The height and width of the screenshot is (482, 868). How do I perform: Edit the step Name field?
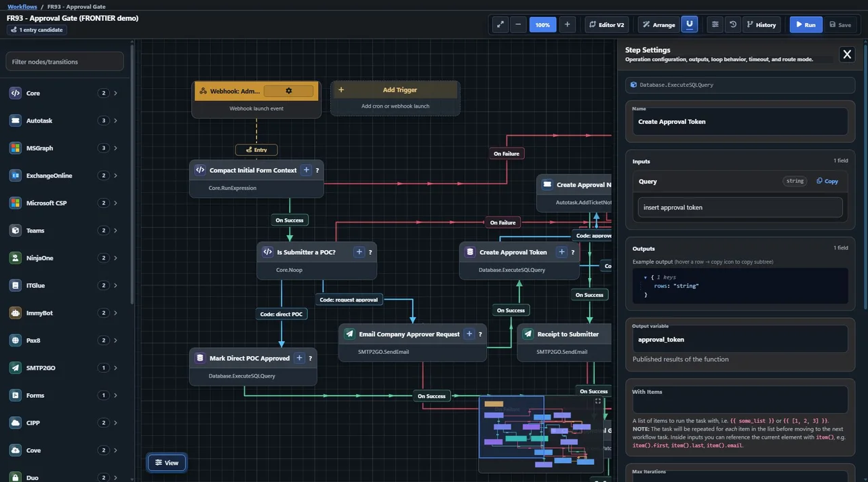pyautogui.click(x=740, y=121)
